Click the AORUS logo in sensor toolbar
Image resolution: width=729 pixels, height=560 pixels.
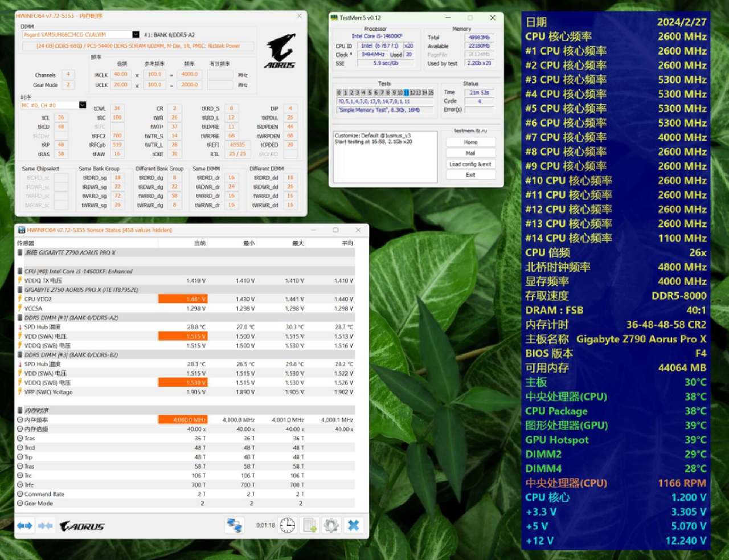tap(82, 526)
